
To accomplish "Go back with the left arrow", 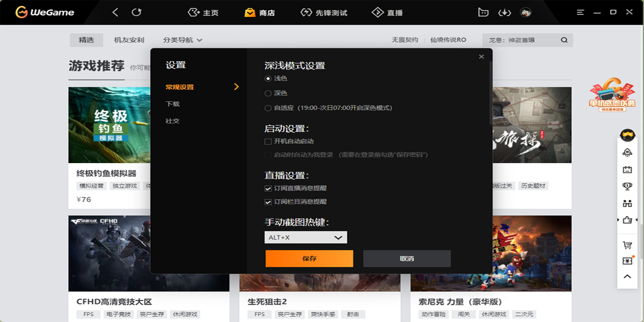I will pyautogui.click(x=115, y=12).
